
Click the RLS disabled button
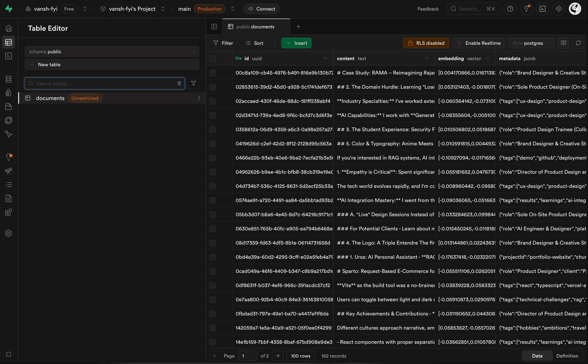[x=426, y=43]
